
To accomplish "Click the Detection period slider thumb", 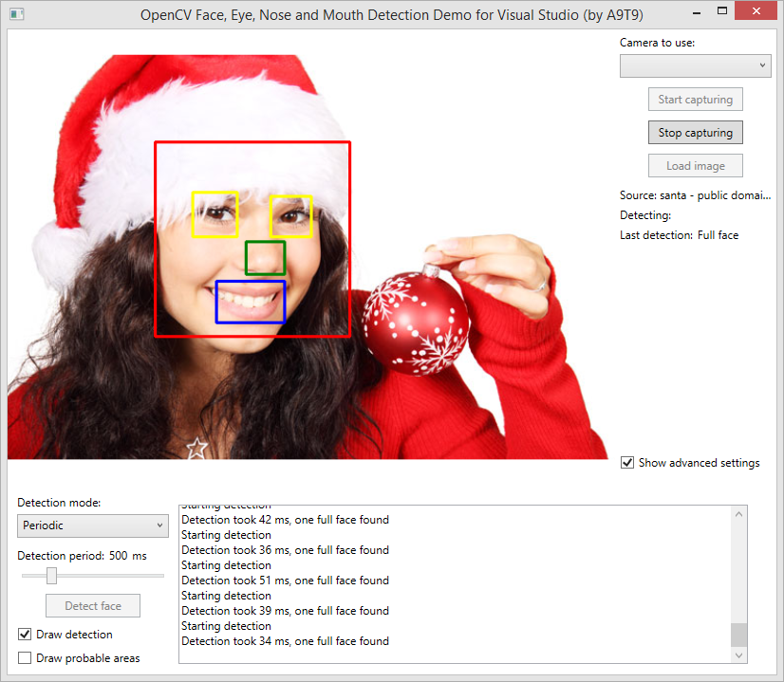I will 51,576.
